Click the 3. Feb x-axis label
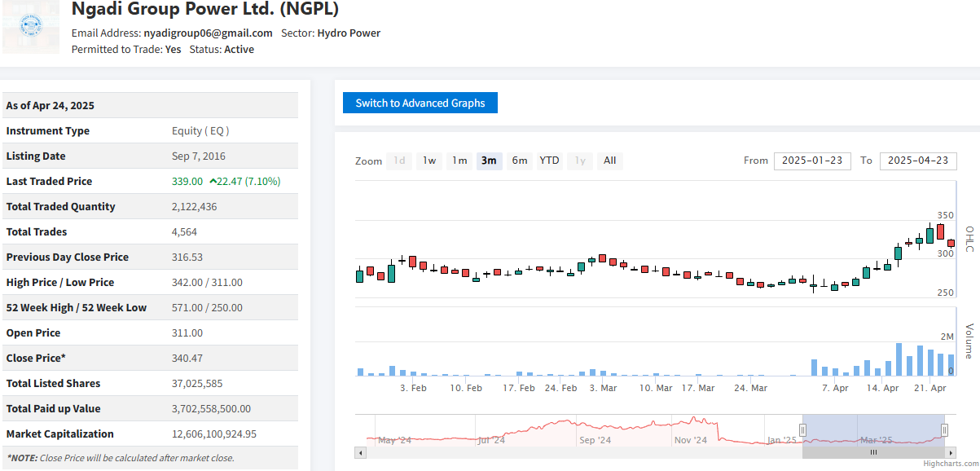The height and width of the screenshot is (471, 980). coord(413,388)
